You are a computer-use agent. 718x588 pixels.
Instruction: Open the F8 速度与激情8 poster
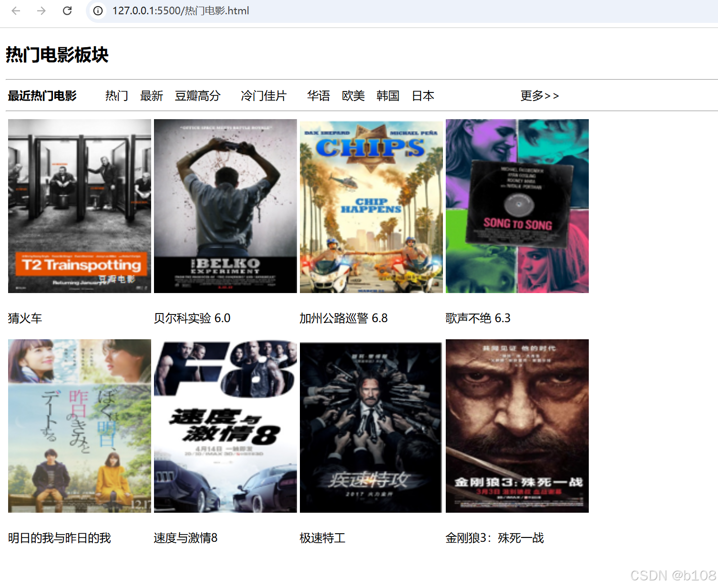coord(226,426)
